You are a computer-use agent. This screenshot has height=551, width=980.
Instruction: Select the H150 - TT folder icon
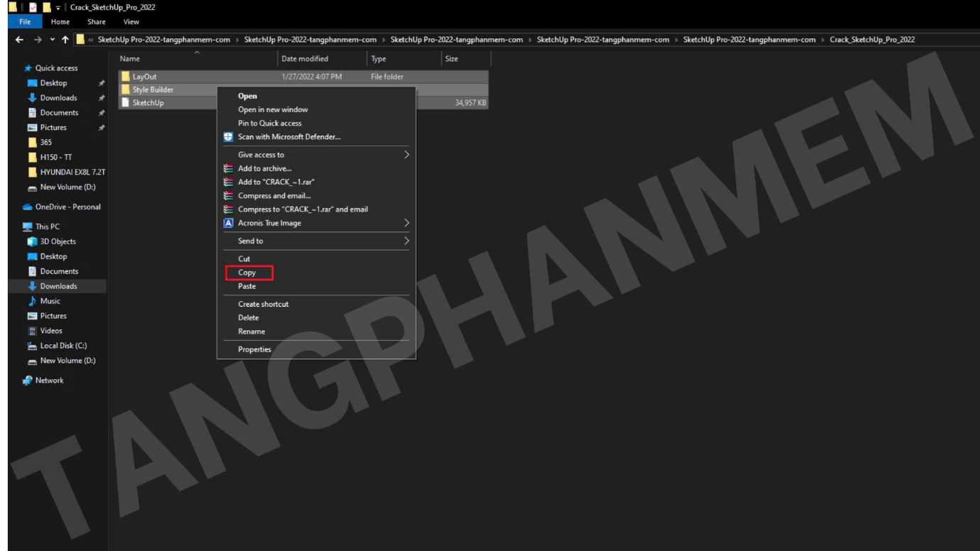pos(32,158)
